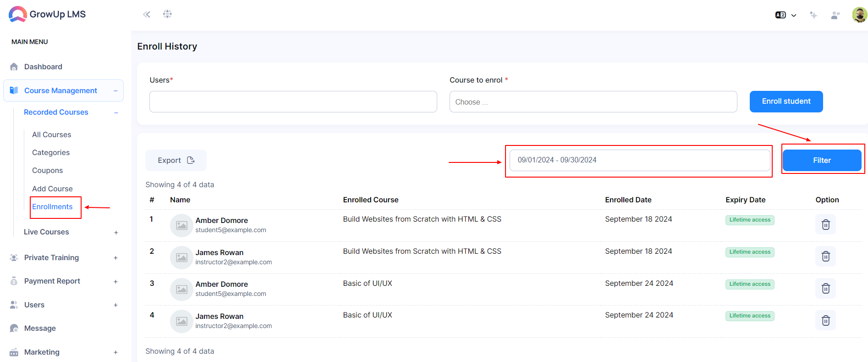This screenshot has width=868, height=362.
Task: Click the GrowUp LMS logo
Action: [47, 14]
